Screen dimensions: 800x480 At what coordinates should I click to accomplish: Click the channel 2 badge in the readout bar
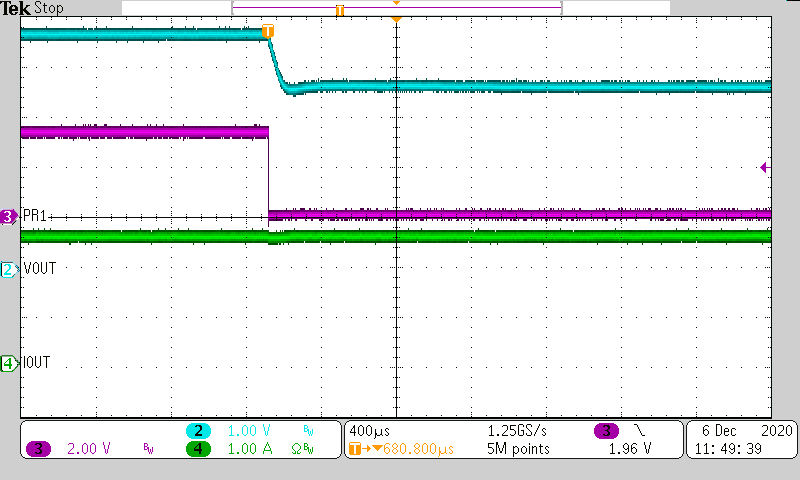pos(198,431)
